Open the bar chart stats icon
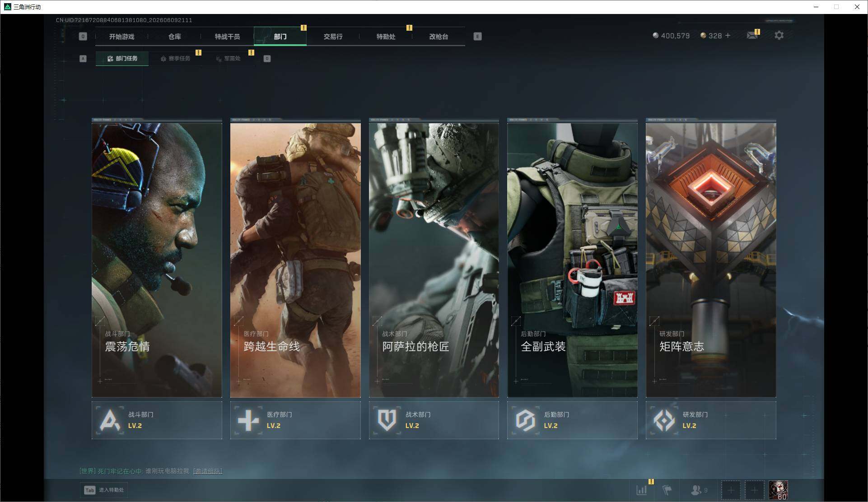Viewport: 868px width, 502px height. point(641,490)
